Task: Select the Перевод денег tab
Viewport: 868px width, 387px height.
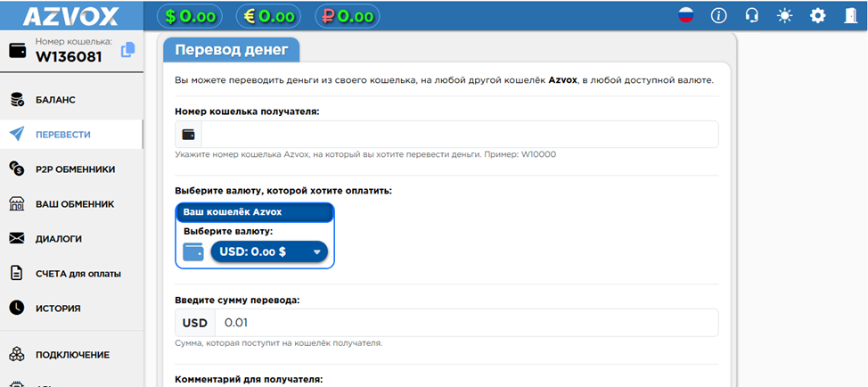Action: pos(232,50)
